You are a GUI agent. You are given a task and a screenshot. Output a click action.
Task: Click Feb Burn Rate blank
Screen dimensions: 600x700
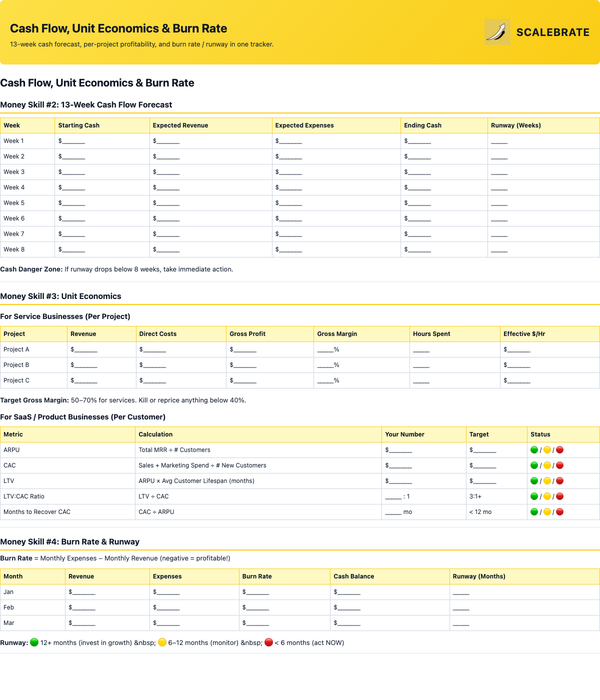(256, 607)
